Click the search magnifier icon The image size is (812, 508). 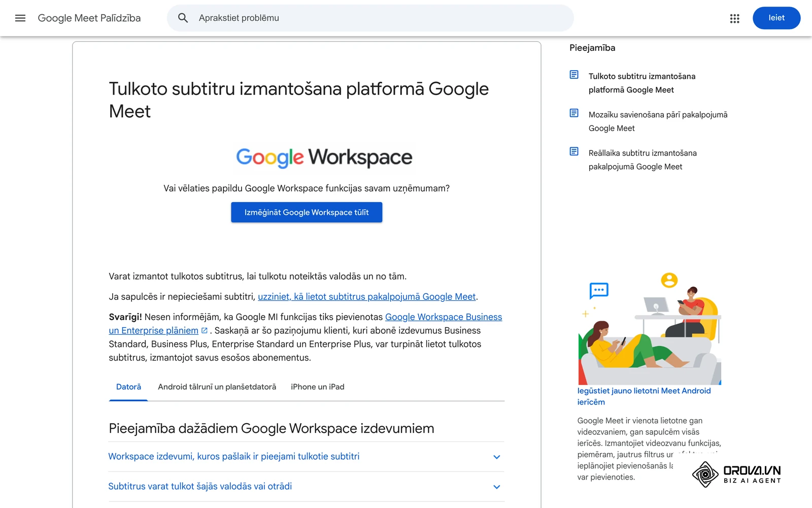[183, 18]
